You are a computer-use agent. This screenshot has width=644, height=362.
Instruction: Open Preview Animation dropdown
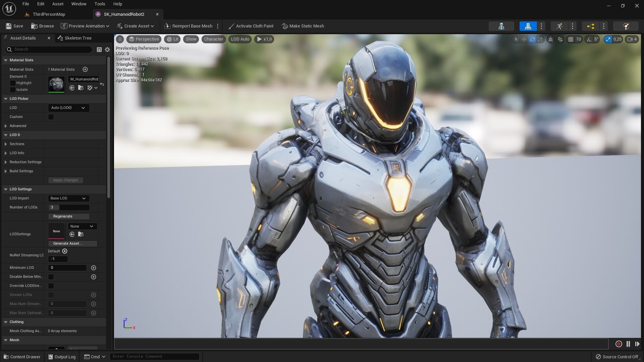click(85, 26)
